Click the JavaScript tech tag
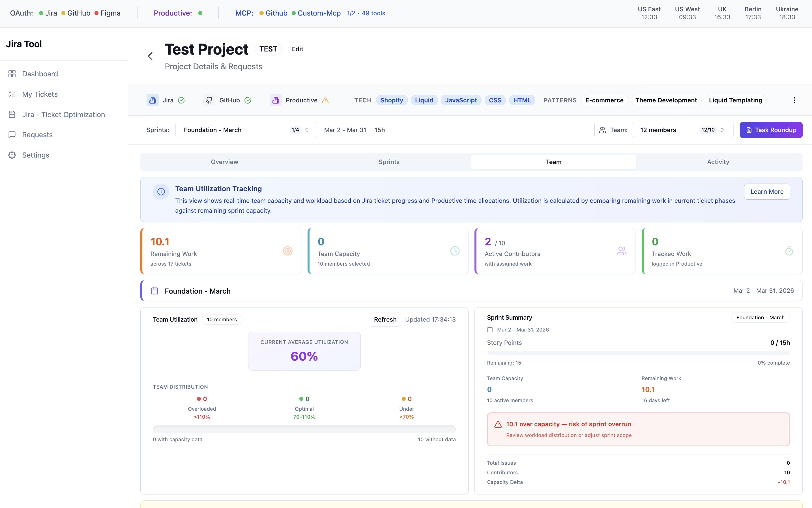This screenshot has width=812, height=508. (x=461, y=100)
